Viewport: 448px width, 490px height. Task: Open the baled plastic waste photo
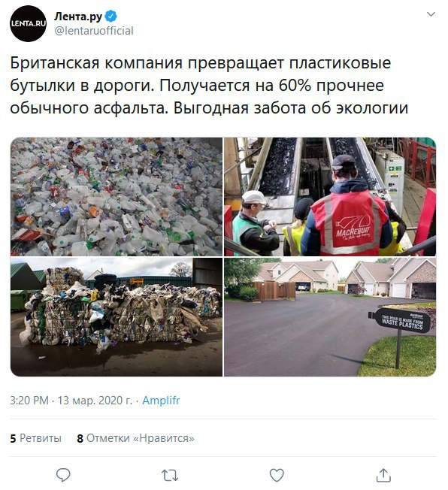tap(117, 317)
